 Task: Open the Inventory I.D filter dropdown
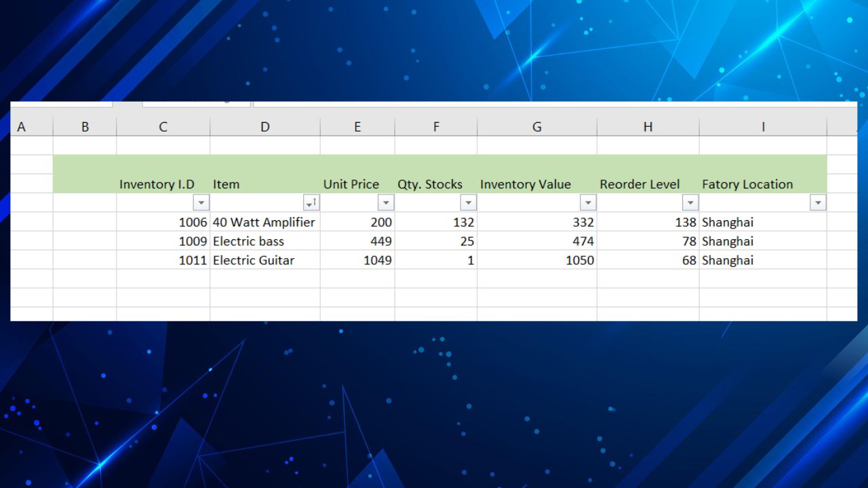(201, 203)
